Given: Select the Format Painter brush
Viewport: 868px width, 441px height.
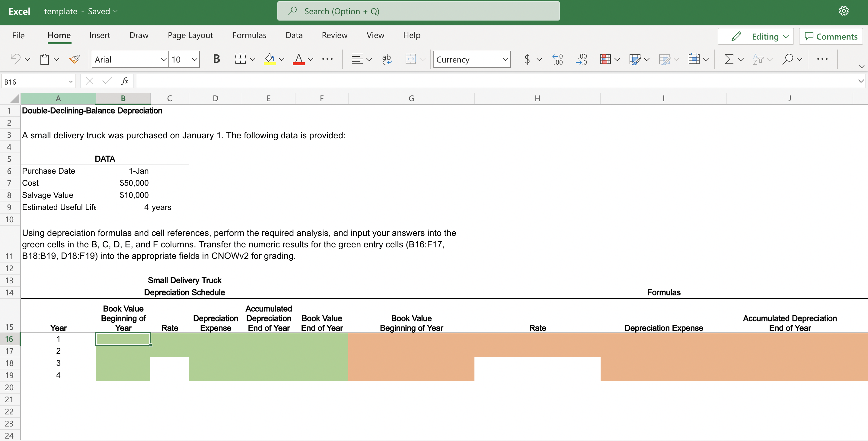Looking at the screenshot, I should pos(75,59).
